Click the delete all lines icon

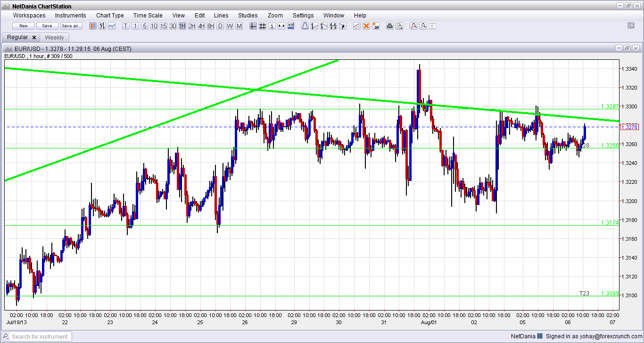click(376, 26)
